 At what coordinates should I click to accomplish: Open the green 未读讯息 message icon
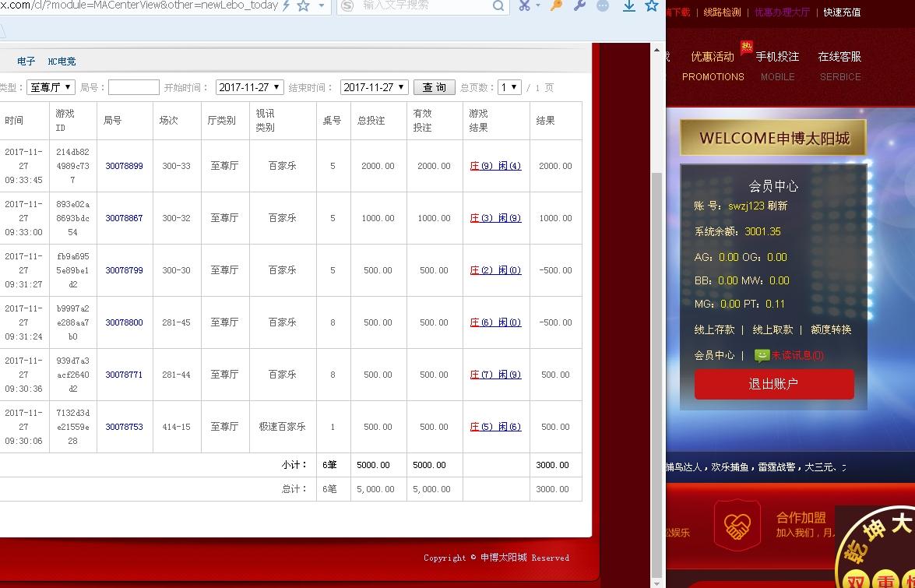point(762,355)
